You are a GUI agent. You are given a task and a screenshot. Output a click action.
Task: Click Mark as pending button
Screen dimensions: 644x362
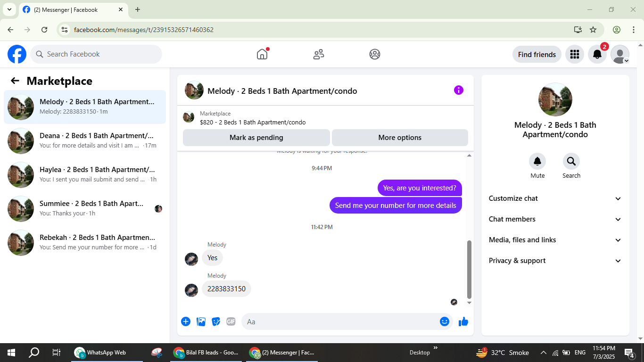pyautogui.click(x=256, y=138)
